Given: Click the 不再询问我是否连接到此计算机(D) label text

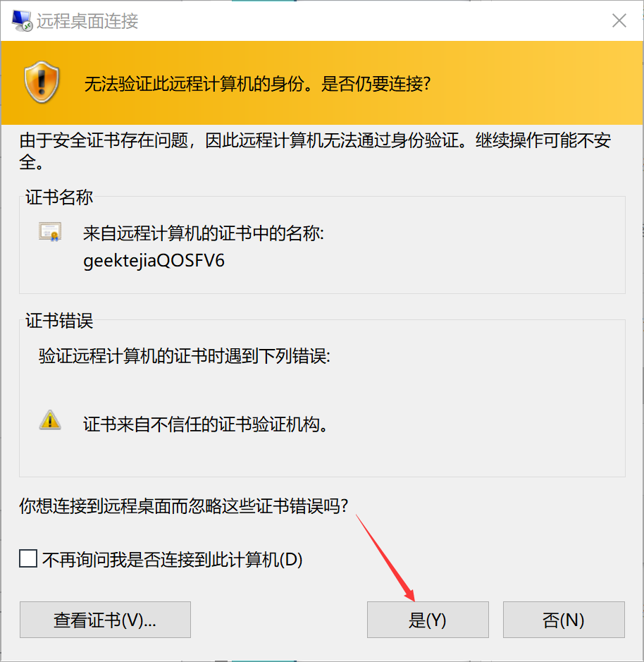Looking at the screenshot, I should click(x=172, y=559).
